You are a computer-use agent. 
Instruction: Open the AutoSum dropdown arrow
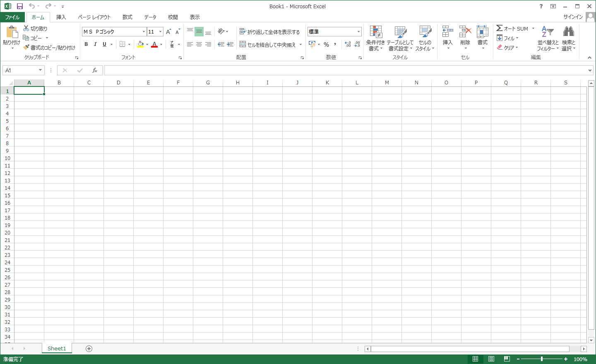pyautogui.click(x=533, y=29)
